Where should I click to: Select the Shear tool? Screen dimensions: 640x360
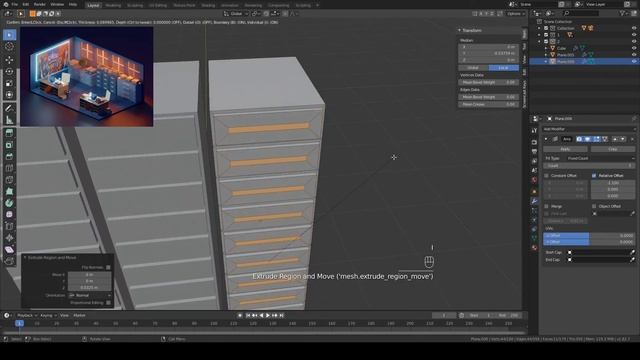pos(9,249)
